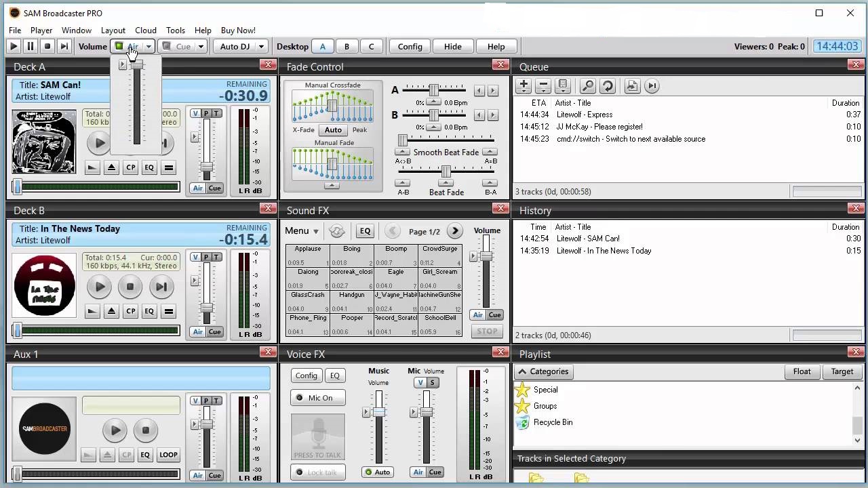Viewport: 868px width, 488px height.
Task: Open the Cloud menu
Action: [146, 30]
